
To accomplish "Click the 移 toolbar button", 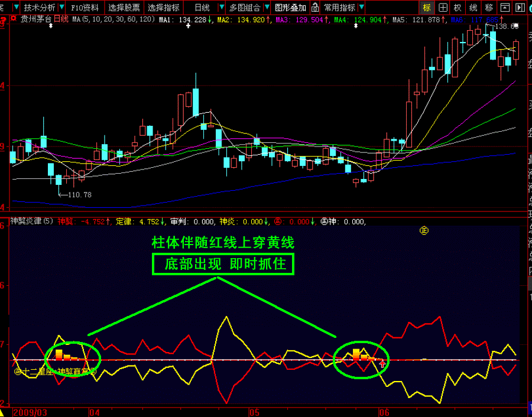I will coord(489,8).
